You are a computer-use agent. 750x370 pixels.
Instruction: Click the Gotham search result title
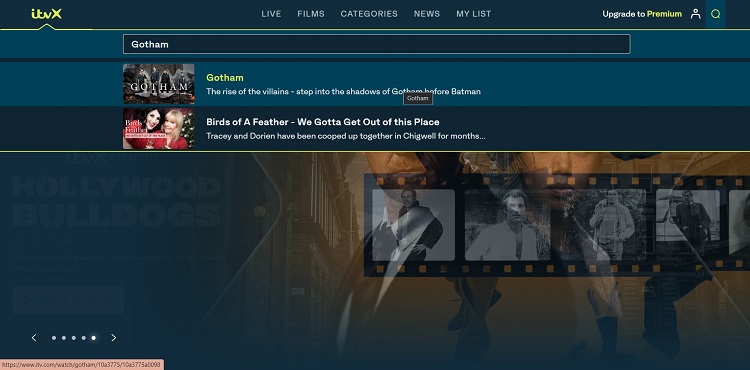pyautogui.click(x=225, y=77)
